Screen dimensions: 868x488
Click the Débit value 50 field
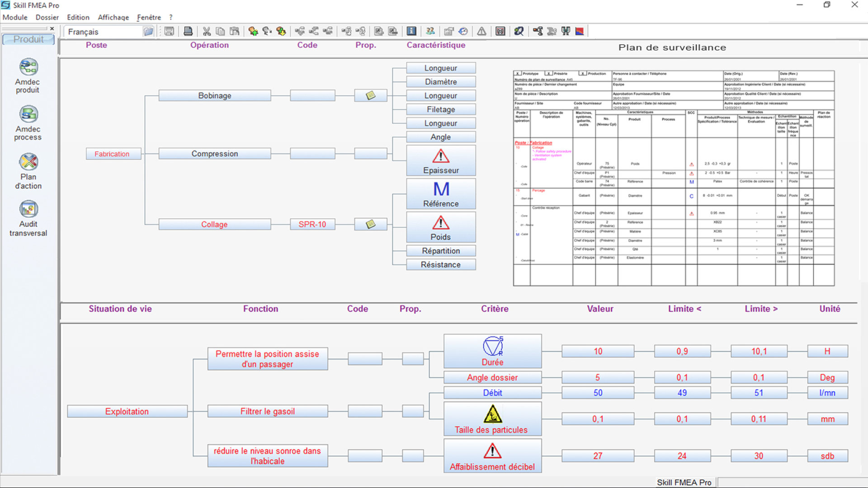[x=598, y=393]
